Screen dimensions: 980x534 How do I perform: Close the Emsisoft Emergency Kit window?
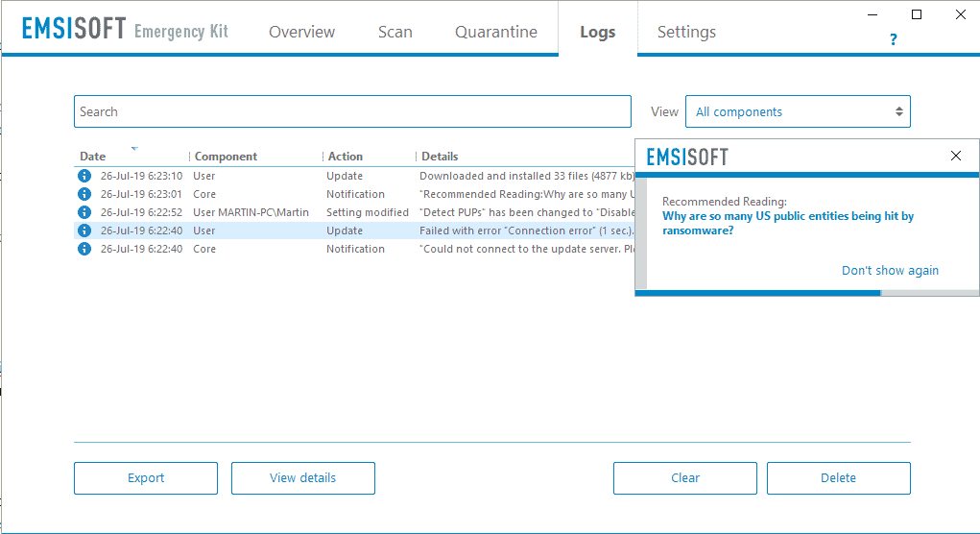tap(961, 14)
